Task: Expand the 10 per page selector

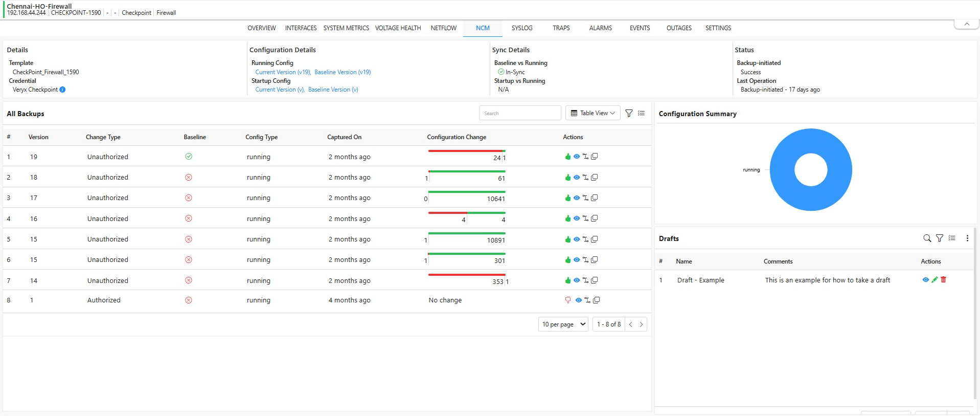Action: click(563, 324)
